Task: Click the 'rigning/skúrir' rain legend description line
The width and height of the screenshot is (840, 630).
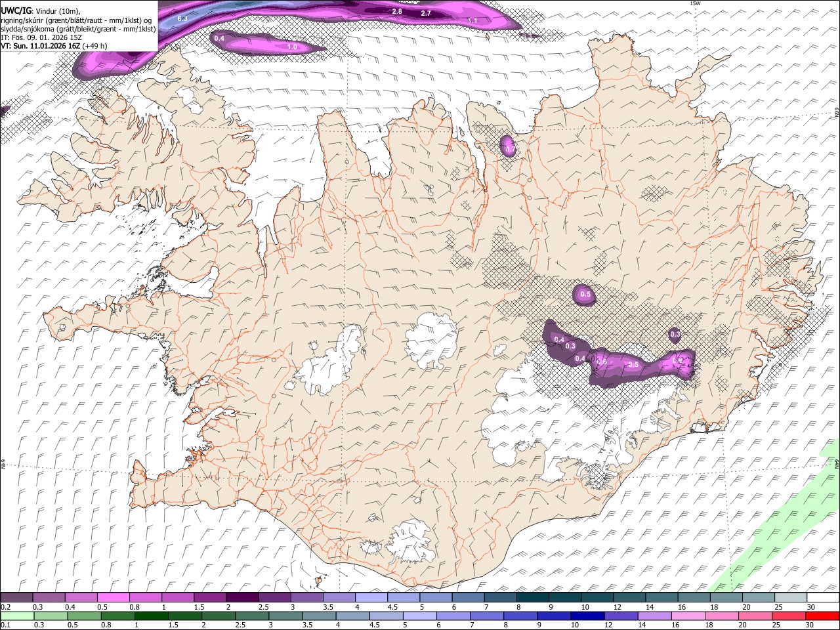Action: 76,20
